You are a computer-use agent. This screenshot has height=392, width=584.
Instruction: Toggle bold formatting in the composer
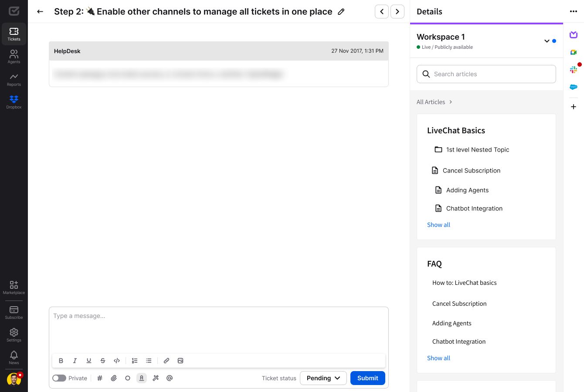(x=61, y=361)
